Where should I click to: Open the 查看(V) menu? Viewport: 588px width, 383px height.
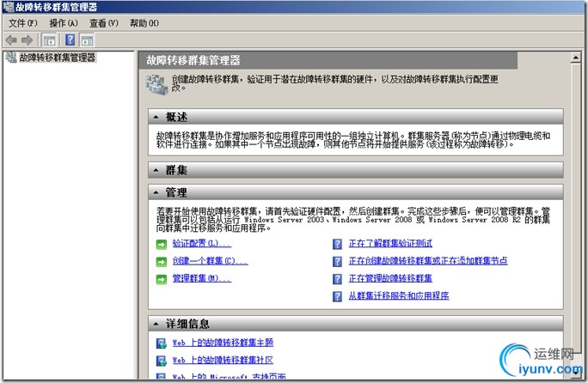[104, 23]
